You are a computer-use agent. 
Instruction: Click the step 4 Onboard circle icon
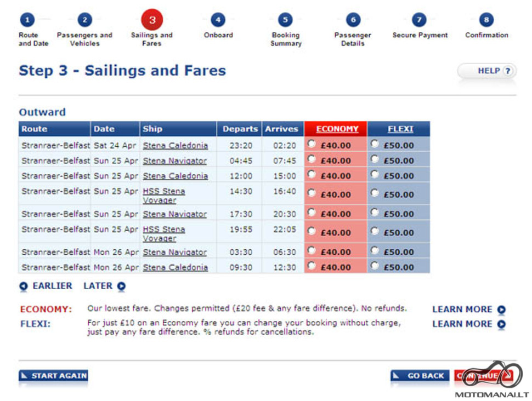pos(218,20)
